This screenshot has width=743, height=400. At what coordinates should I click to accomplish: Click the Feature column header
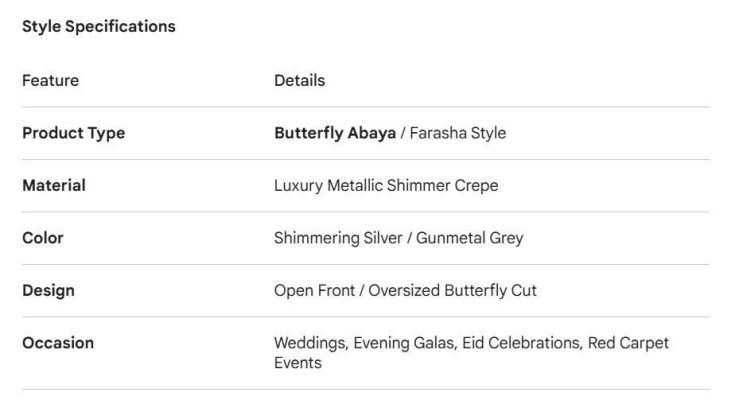tap(50, 80)
